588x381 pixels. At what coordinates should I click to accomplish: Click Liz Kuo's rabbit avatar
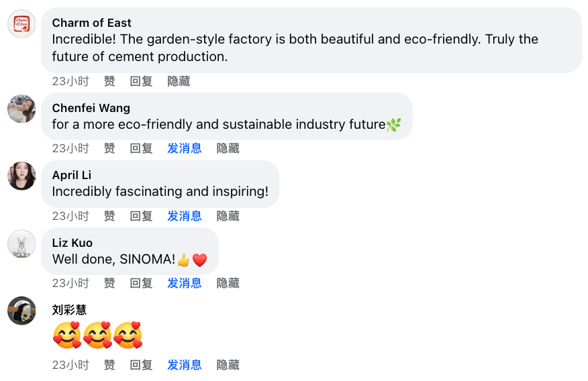coord(21,243)
